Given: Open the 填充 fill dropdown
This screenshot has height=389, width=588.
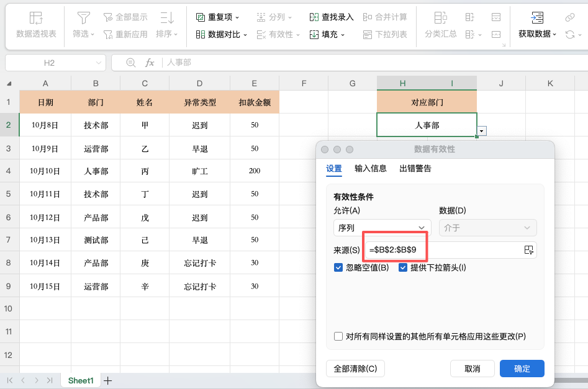Looking at the screenshot, I should click(327, 35).
